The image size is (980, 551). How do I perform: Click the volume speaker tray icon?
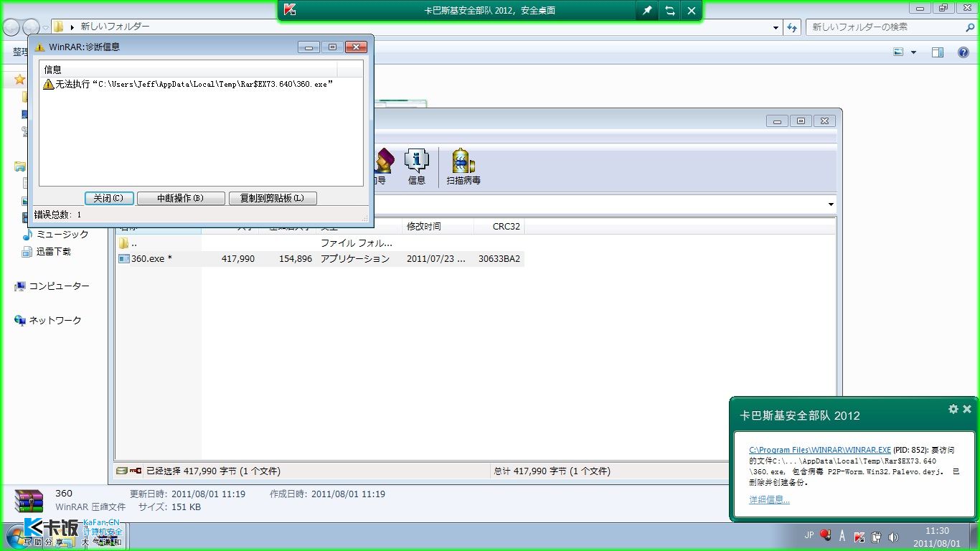tap(893, 537)
